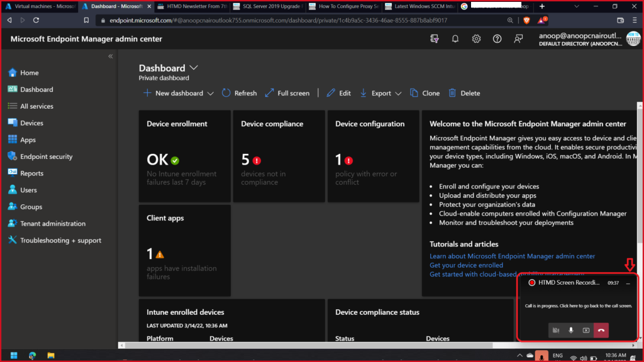Open the Home icon in sidebar
Image resolution: width=644 pixels, height=362 pixels.
coord(13,73)
